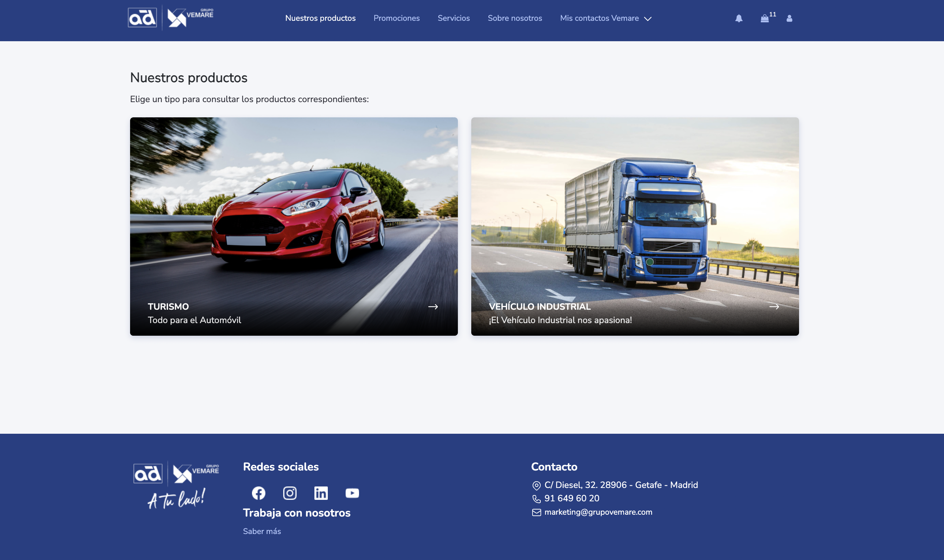
Task: Open the shopping cart with 11 items
Action: point(764,19)
